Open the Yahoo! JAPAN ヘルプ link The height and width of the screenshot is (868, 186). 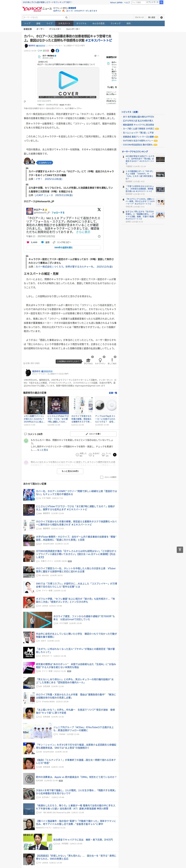(x=127, y=2)
